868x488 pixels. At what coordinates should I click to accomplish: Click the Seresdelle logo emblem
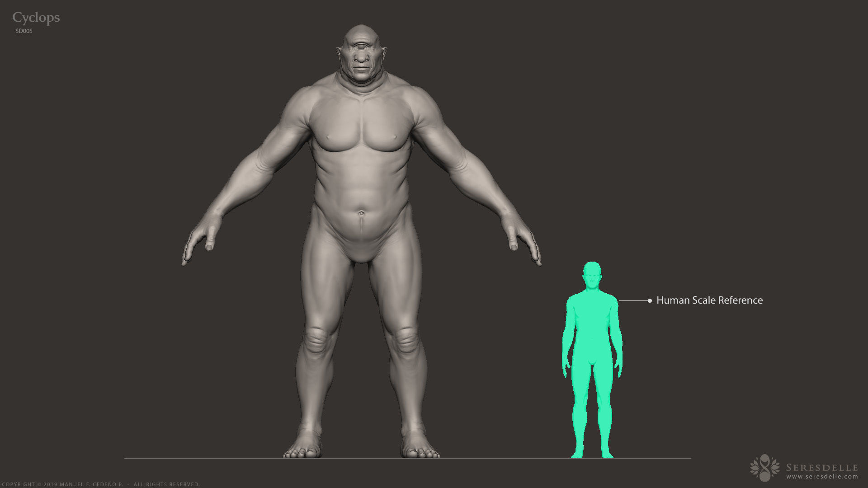pos(764,468)
